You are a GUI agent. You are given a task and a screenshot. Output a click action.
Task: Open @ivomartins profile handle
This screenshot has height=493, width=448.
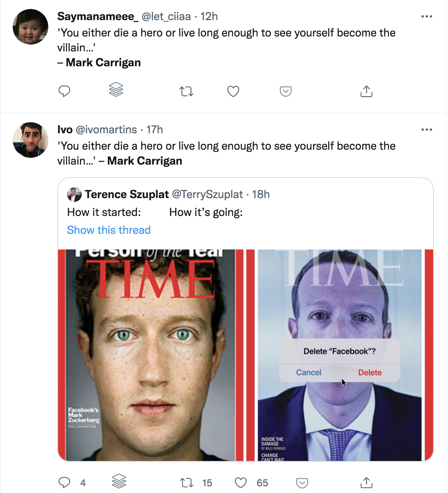[x=106, y=130]
